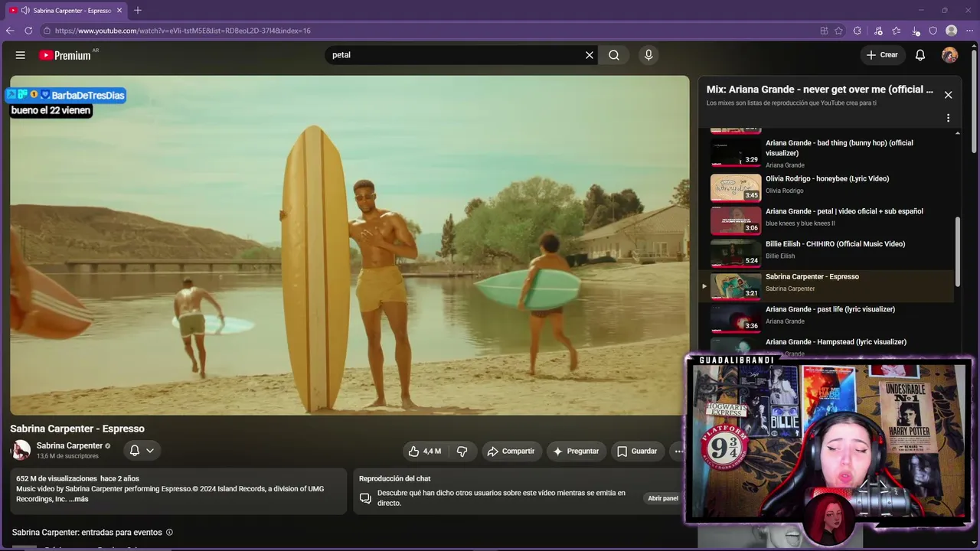980x551 pixels.
Task: Dislike the Espresso video
Action: pos(462,452)
